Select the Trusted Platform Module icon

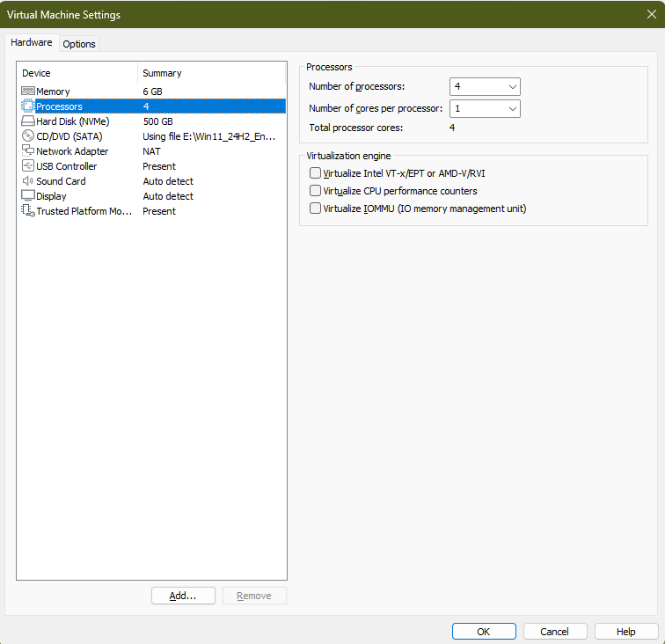tap(28, 211)
